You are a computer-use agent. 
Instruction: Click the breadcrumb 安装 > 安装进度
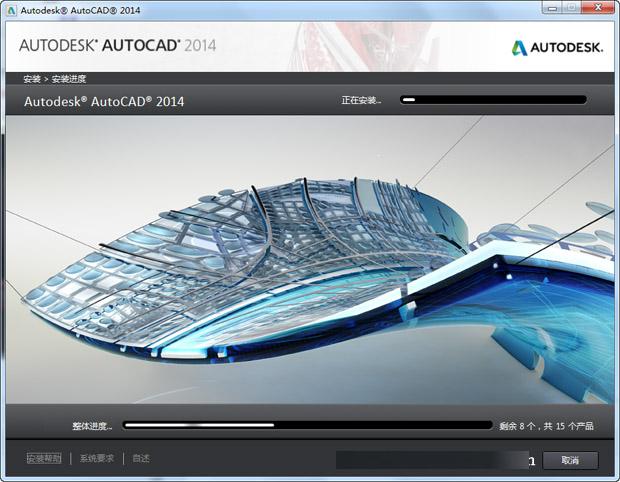pos(55,79)
